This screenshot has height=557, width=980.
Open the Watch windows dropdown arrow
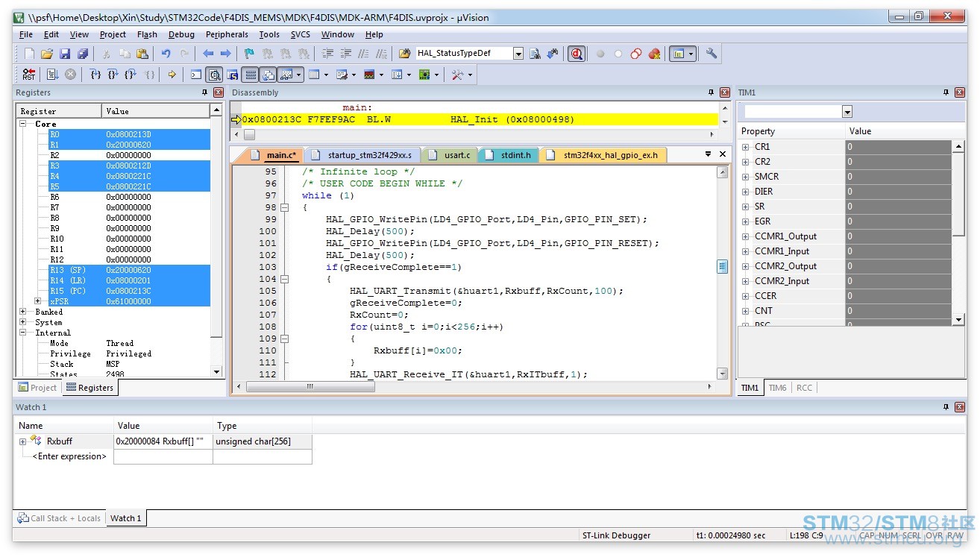point(299,75)
